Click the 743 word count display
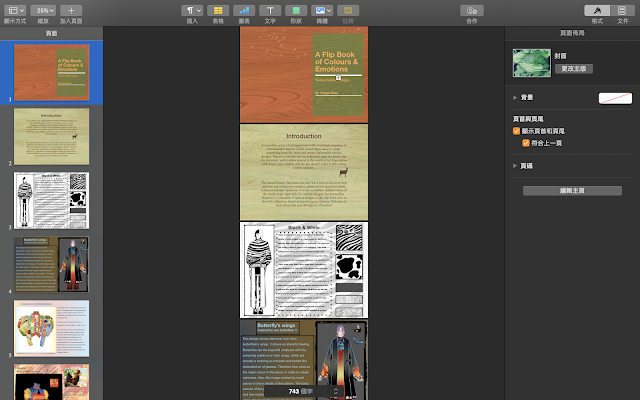The width and height of the screenshot is (640, 400). (300, 391)
